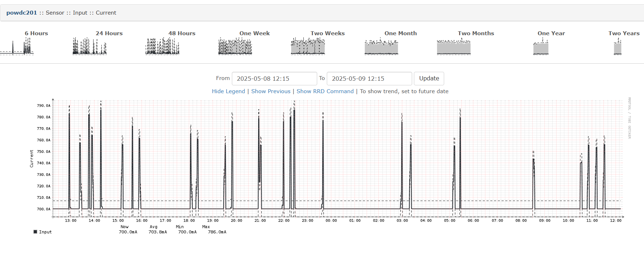Show the One Month graph thumbnail
Screen dimensions: 644x256
[x=381, y=47]
